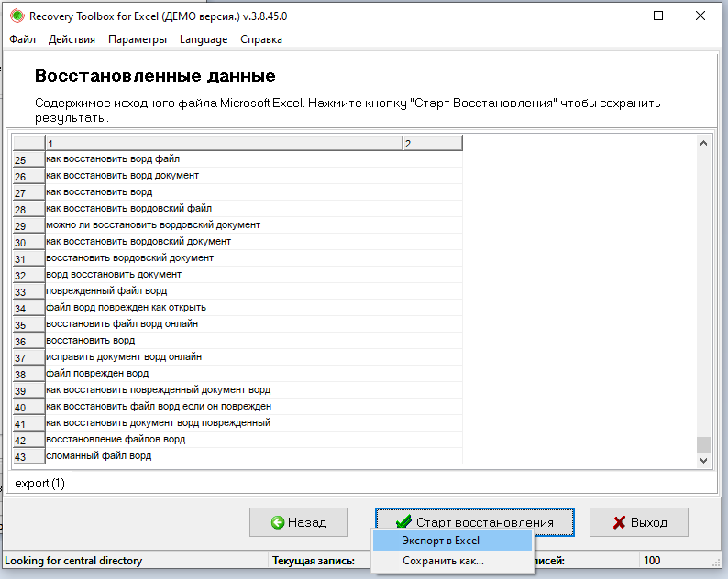Viewport: 728px width, 579px height.
Task: Click the Выход button
Action: point(639,522)
